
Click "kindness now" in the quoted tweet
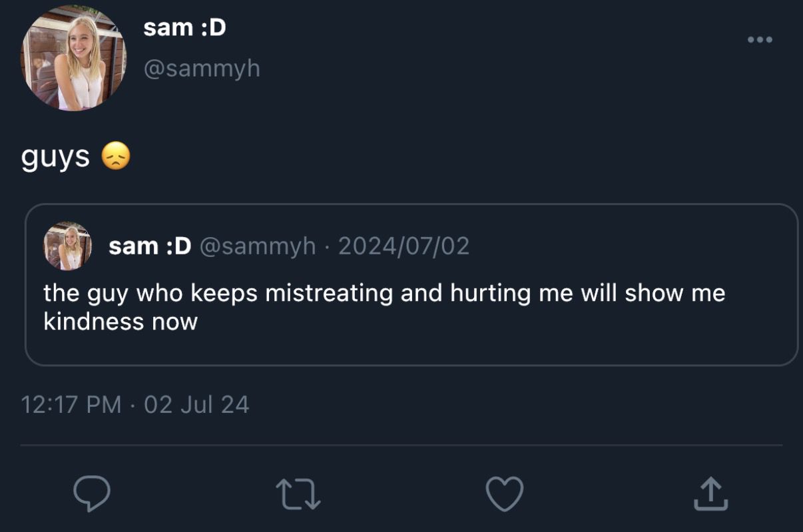coord(121,322)
